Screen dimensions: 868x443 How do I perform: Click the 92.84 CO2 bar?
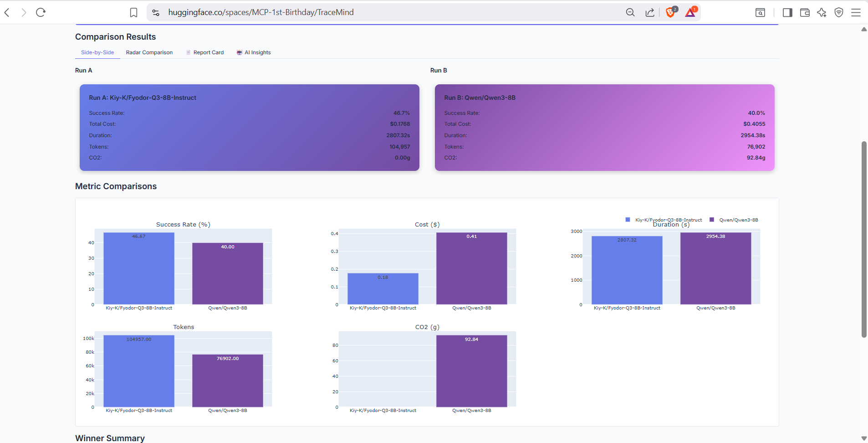coord(472,371)
